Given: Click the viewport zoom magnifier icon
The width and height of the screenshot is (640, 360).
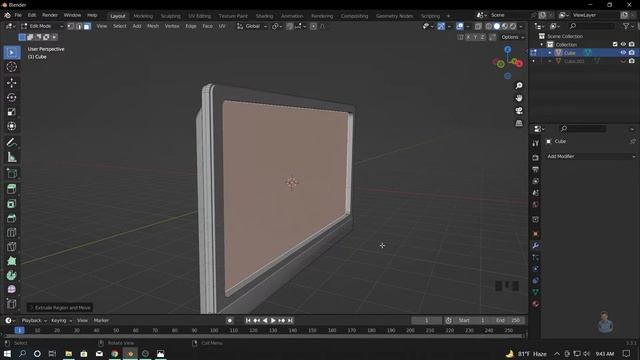Looking at the screenshot, I should pos(519,86).
